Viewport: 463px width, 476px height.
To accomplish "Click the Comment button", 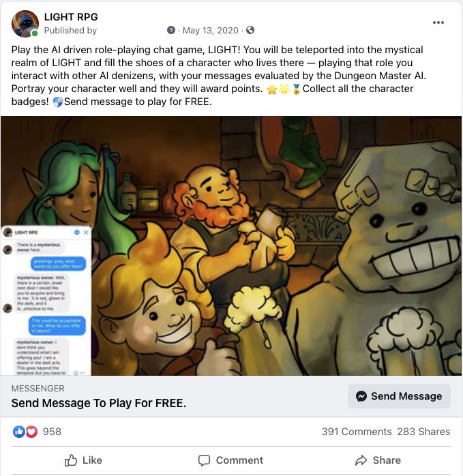I will [x=230, y=460].
